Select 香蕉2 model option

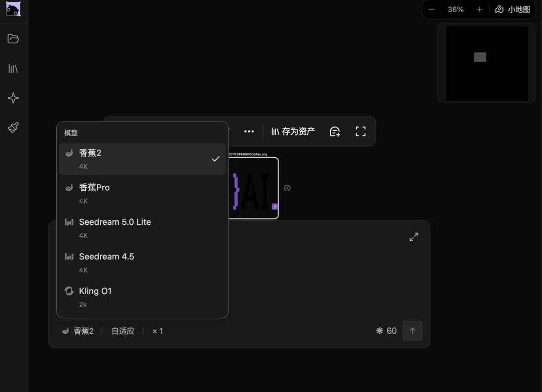(143, 159)
